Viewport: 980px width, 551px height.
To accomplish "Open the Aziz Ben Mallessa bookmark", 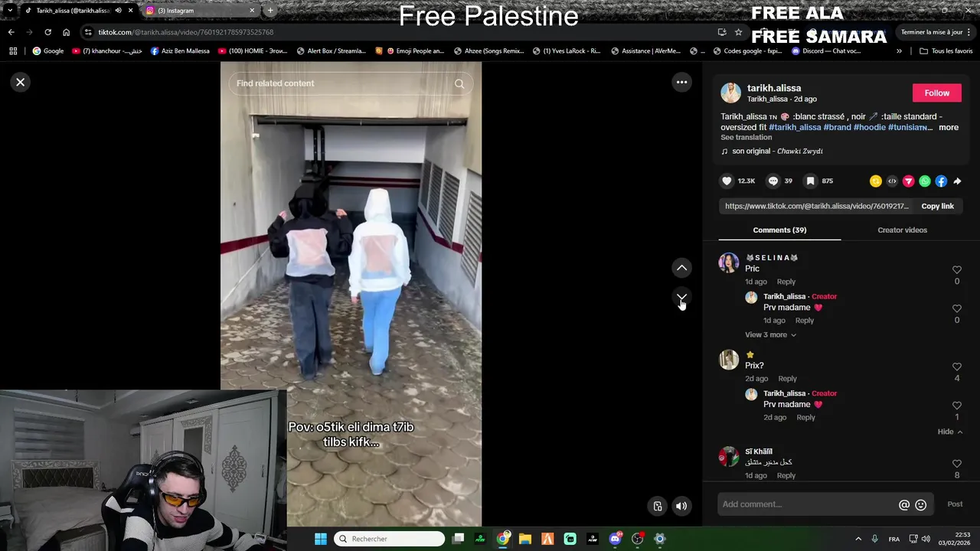I will tap(180, 51).
